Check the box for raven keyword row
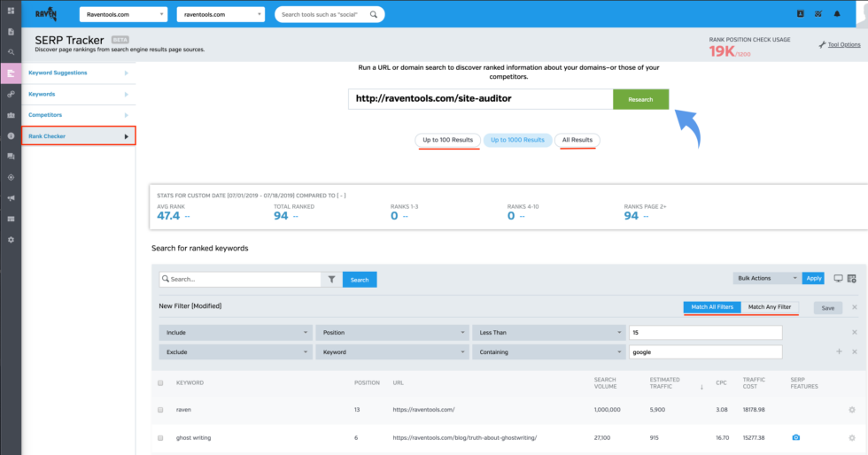868x455 pixels. point(160,410)
